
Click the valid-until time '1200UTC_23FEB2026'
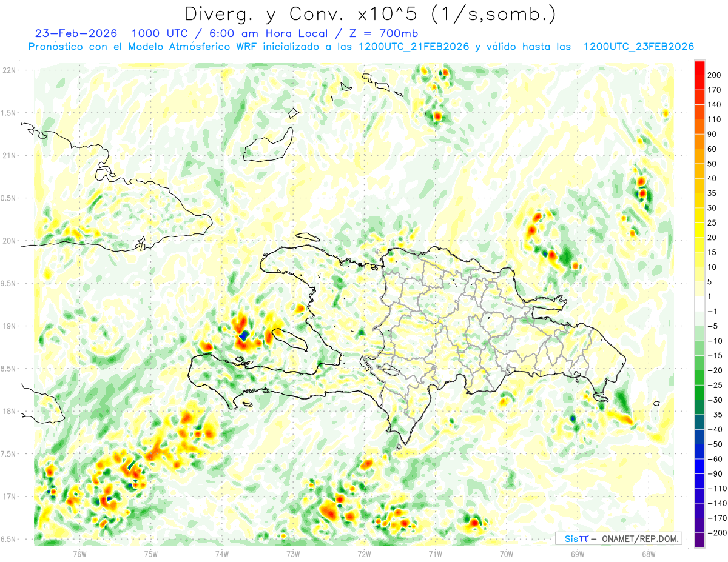click(x=638, y=47)
